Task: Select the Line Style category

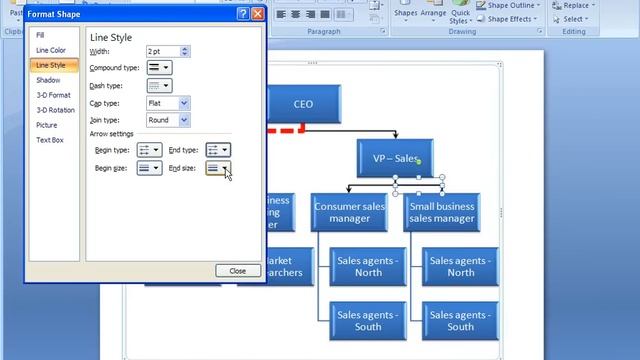Action: [54, 65]
